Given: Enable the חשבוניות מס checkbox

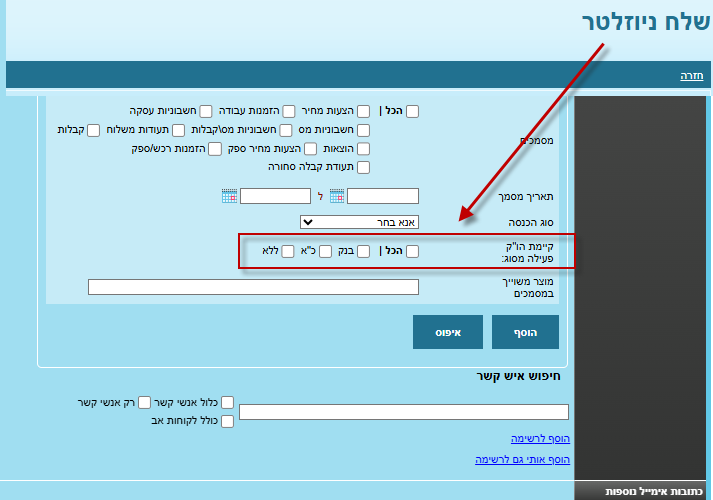Looking at the screenshot, I should pyautogui.click(x=363, y=130).
